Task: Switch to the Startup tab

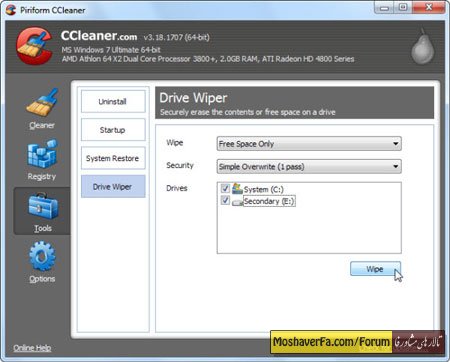Action: click(113, 130)
